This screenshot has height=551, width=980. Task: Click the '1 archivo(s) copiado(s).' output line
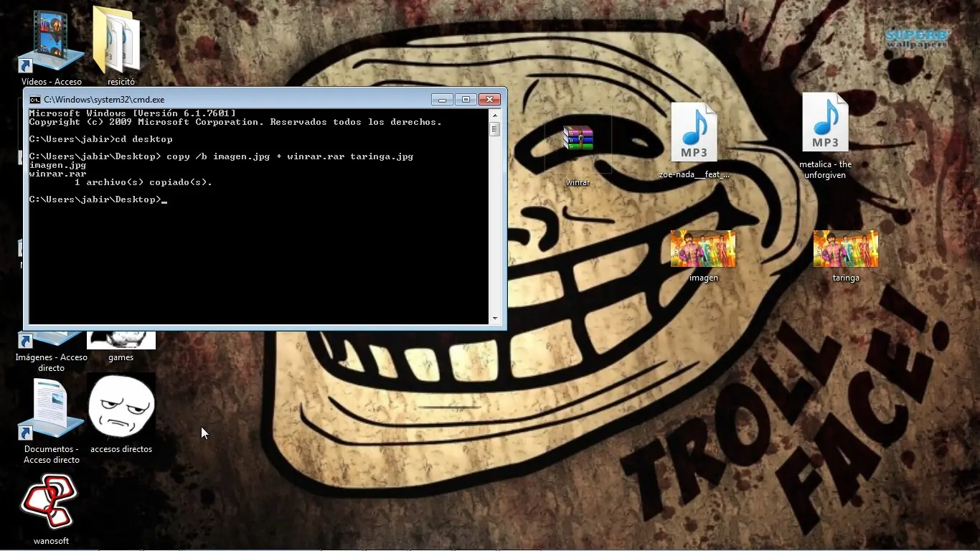(x=143, y=182)
